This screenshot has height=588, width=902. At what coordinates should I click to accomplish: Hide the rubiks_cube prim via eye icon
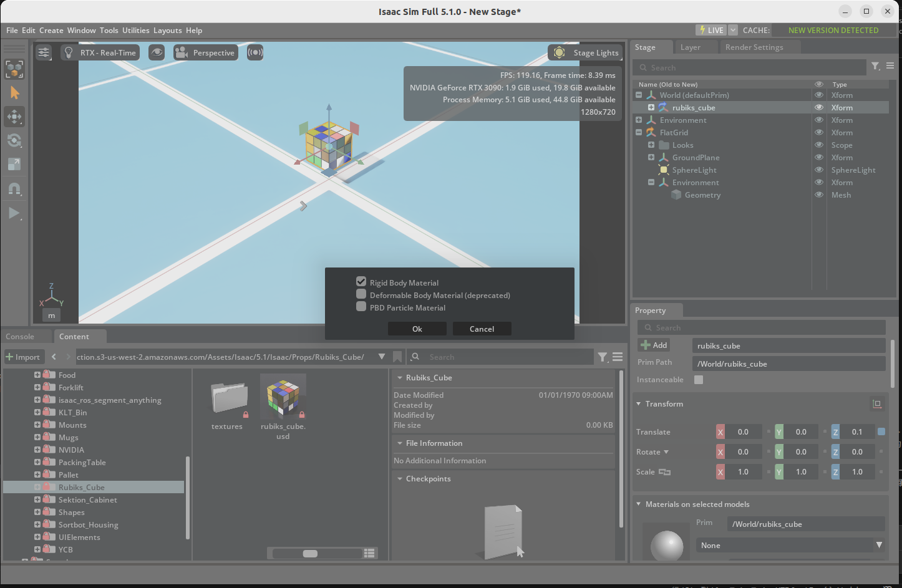819,108
